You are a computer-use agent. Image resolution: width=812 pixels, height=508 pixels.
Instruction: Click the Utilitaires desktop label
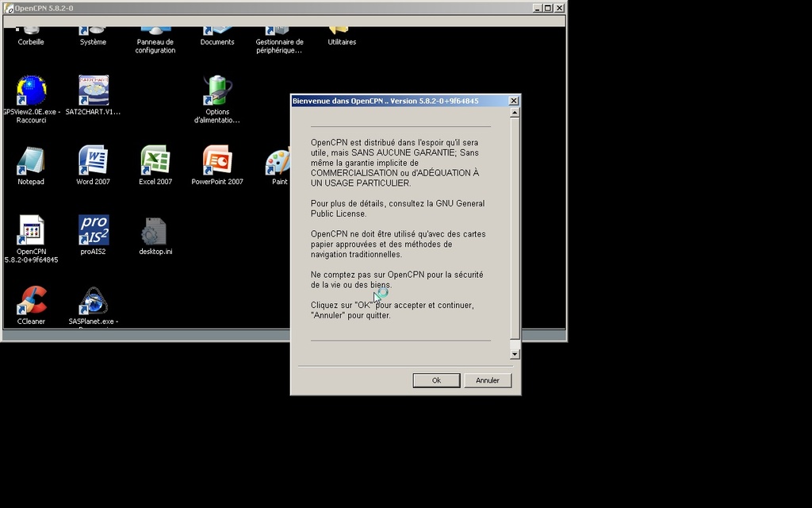[342, 42]
